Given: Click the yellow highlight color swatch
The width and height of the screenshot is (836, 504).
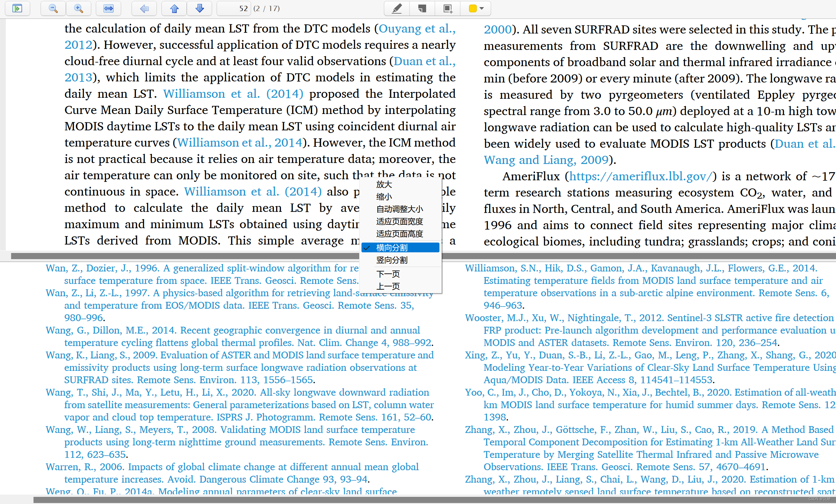Looking at the screenshot, I should pos(472,8).
